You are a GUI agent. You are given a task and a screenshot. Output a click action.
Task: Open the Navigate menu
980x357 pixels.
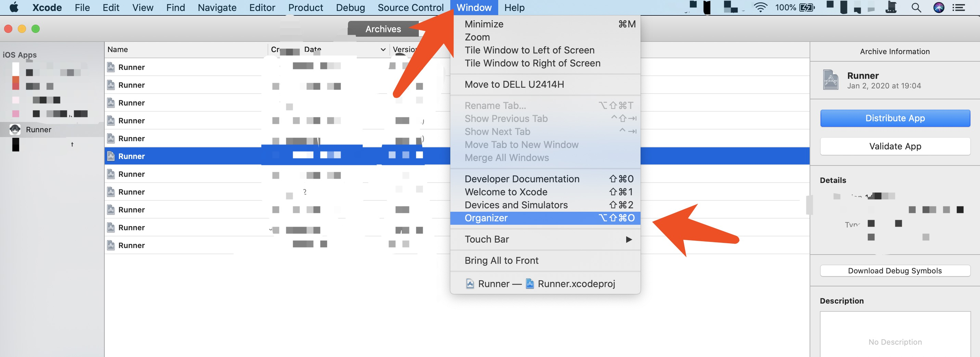tap(217, 8)
